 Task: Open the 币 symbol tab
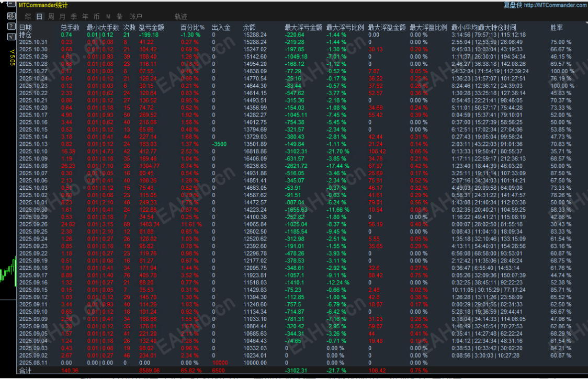[97, 17]
